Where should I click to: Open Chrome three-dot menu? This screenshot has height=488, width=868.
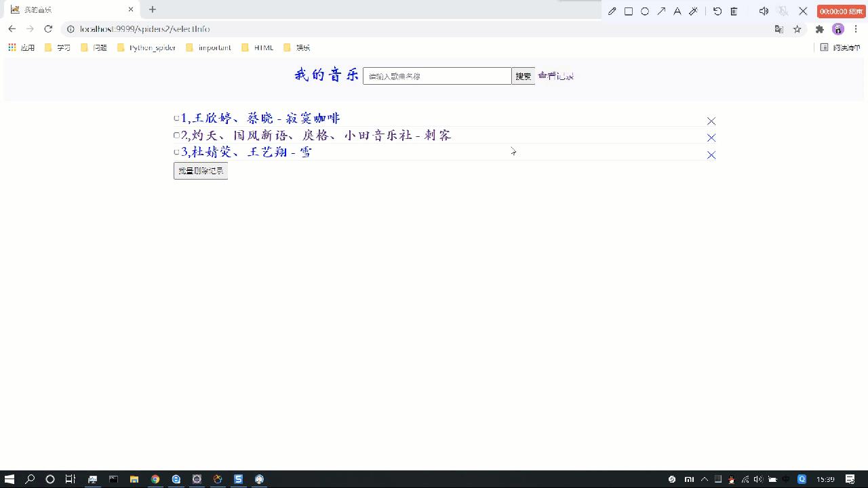(856, 29)
